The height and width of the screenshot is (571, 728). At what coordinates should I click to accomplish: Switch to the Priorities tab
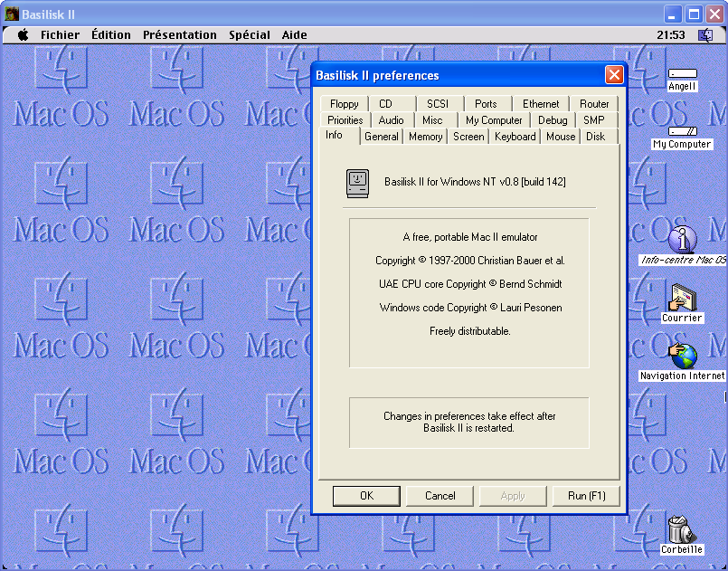pos(345,119)
